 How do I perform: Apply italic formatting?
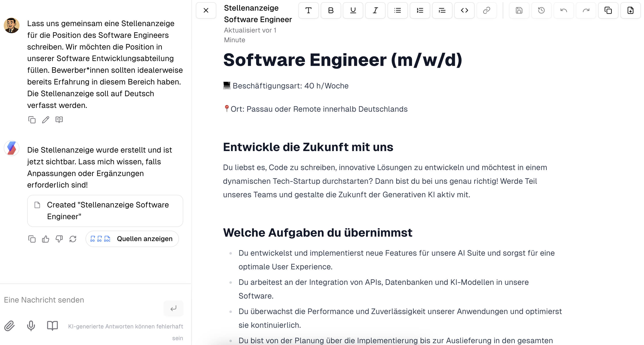click(x=375, y=11)
